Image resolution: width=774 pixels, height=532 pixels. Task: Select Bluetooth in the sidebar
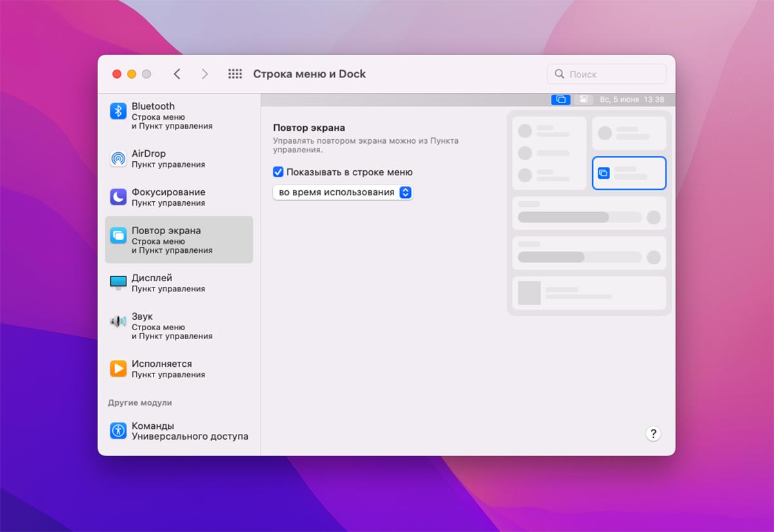pos(179,115)
